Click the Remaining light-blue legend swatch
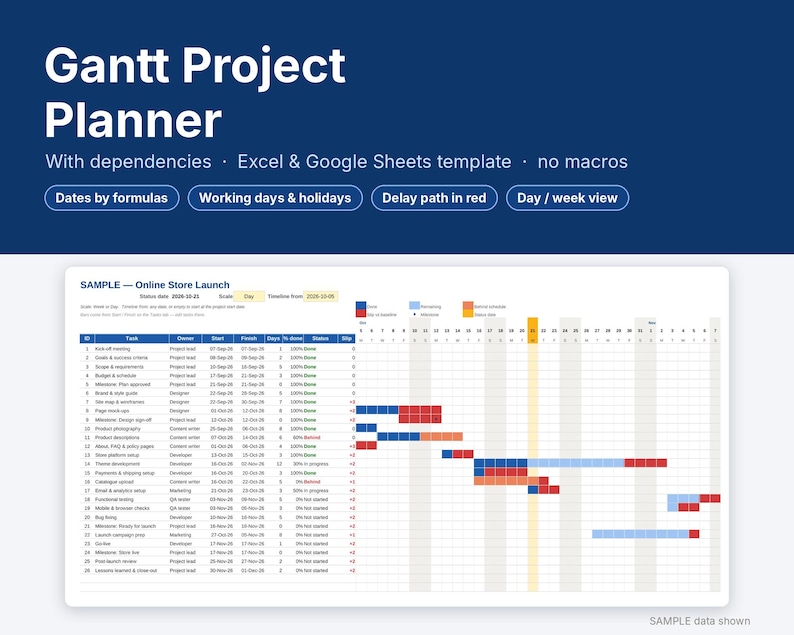The height and width of the screenshot is (635, 794). 414,306
